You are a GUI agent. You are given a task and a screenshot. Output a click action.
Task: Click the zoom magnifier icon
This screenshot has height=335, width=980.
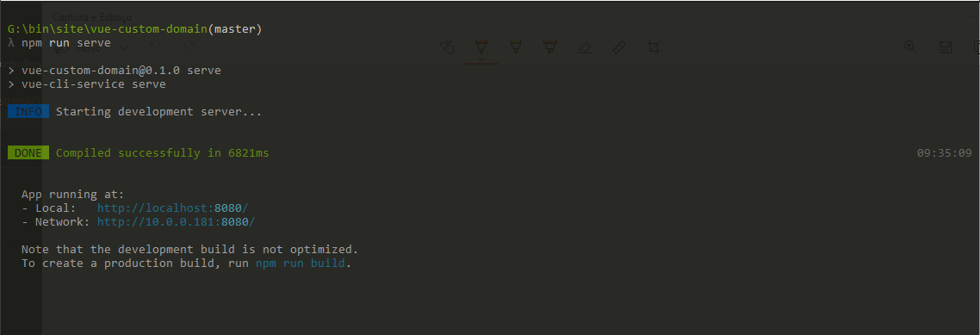(910, 47)
